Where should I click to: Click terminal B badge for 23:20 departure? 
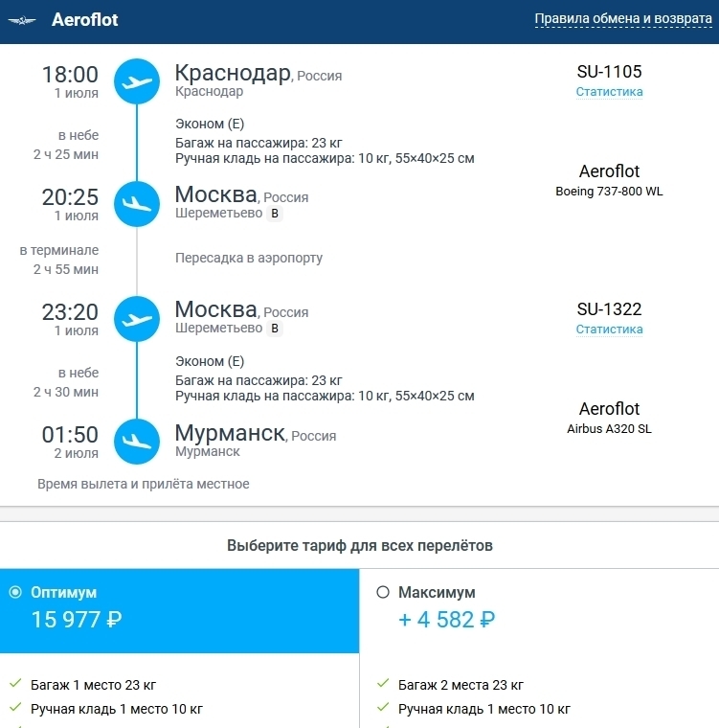(x=275, y=329)
